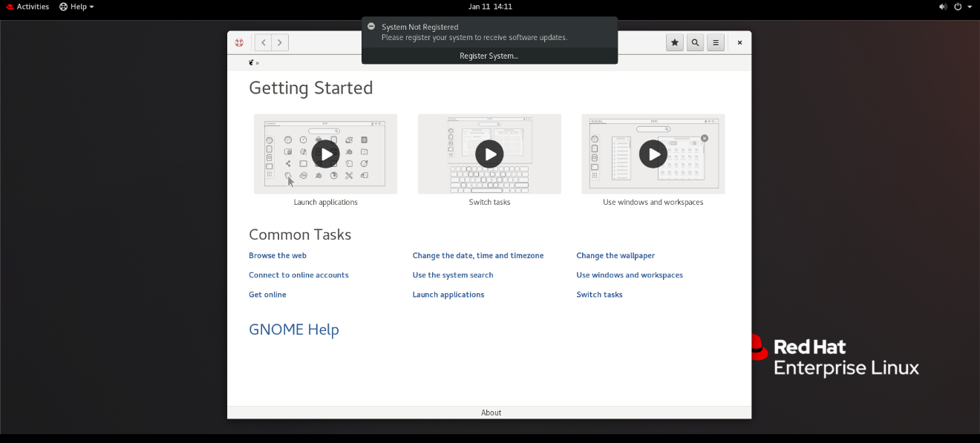Click the back navigation arrow
Screen dimensions: 980x443
coord(263,42)
